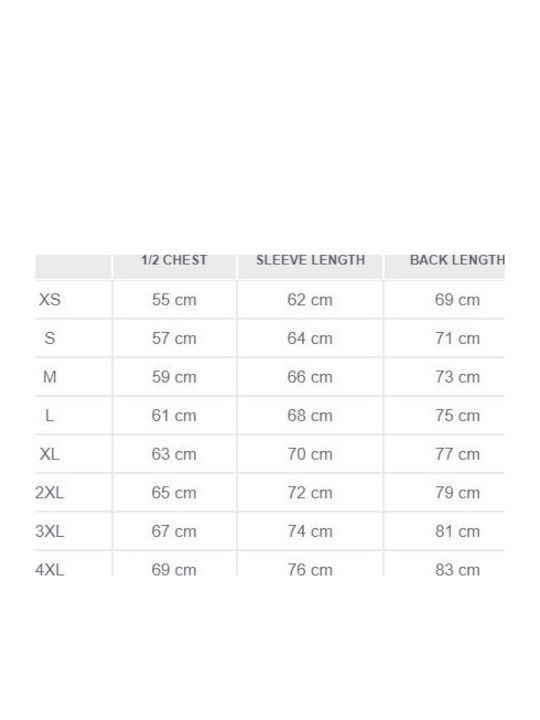The height and width of the screenshot is (720, 540).
Task: Select the 73 cm back length cell
Action: click(457, 377)
